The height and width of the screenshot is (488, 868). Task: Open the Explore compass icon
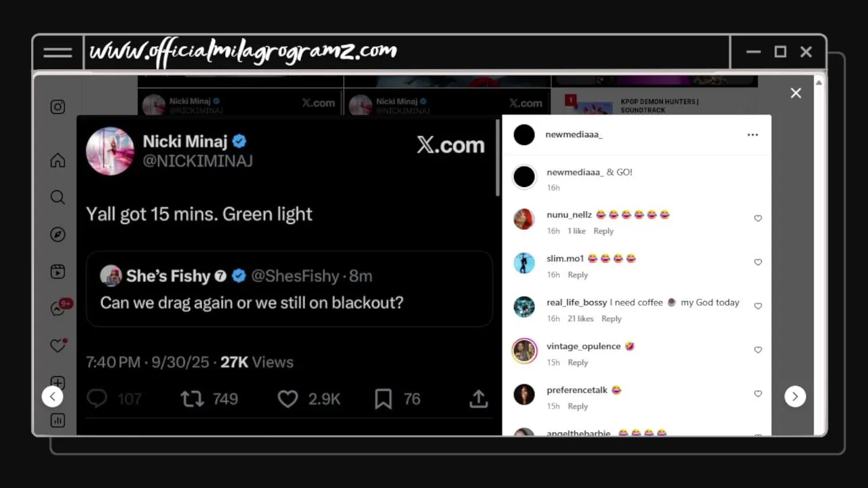tap(58, 235)
